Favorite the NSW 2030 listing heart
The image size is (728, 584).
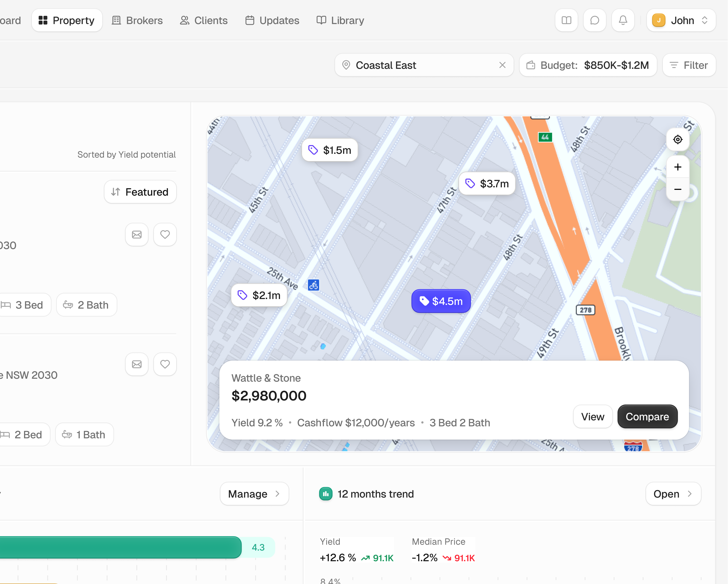click(165, 364)
